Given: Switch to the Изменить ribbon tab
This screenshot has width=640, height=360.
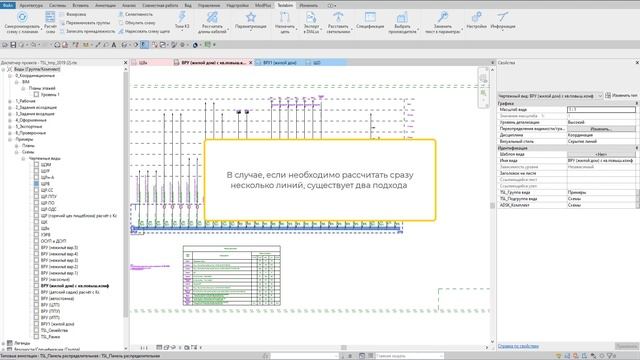Looking at the screenshot, I should pos(308,5).
